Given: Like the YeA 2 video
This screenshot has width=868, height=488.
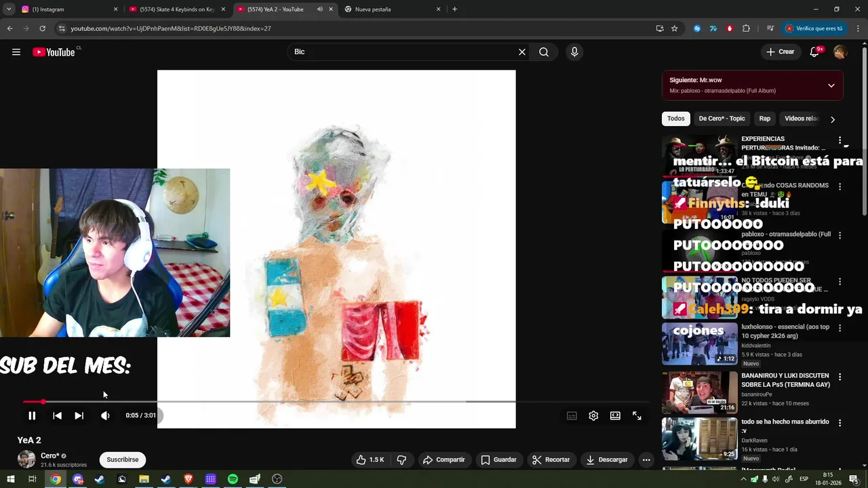Looking at the screenshot, I should click(x=370, y=460).
